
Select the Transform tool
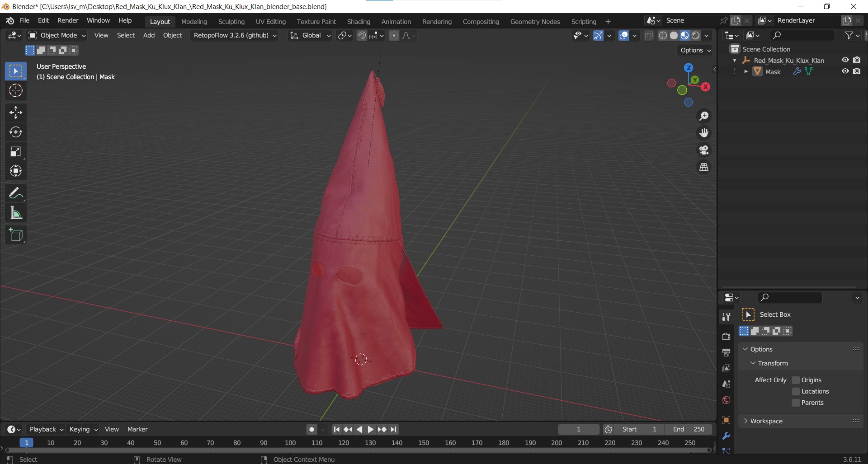(16, 171)
